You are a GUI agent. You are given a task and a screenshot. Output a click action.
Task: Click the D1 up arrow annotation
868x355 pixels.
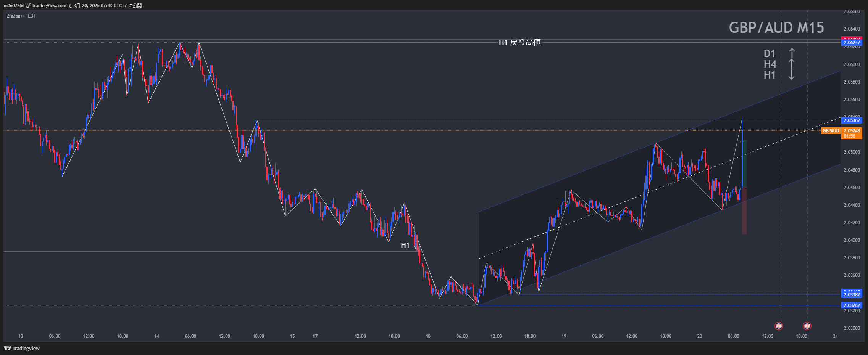pyautogui.click(x=792, y=53)
